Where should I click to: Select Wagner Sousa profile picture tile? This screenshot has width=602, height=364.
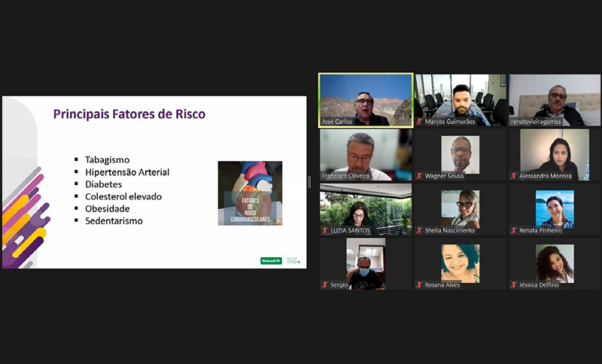461,155
